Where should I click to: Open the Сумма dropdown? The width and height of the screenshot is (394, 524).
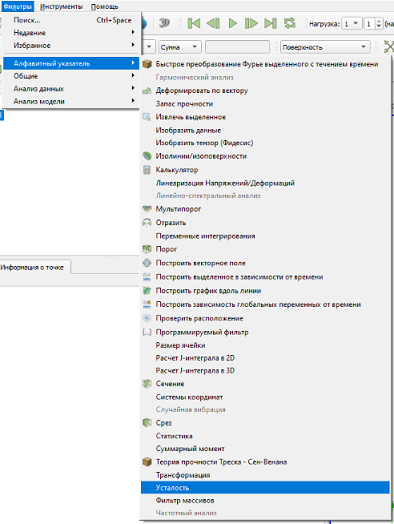point(180,47)
